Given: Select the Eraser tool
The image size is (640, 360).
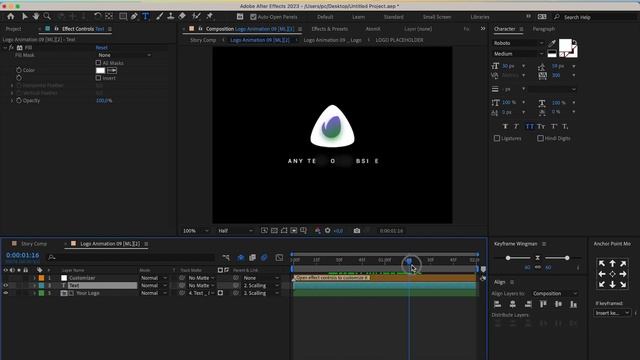Looking at the screenshot, I should point(182,16).
